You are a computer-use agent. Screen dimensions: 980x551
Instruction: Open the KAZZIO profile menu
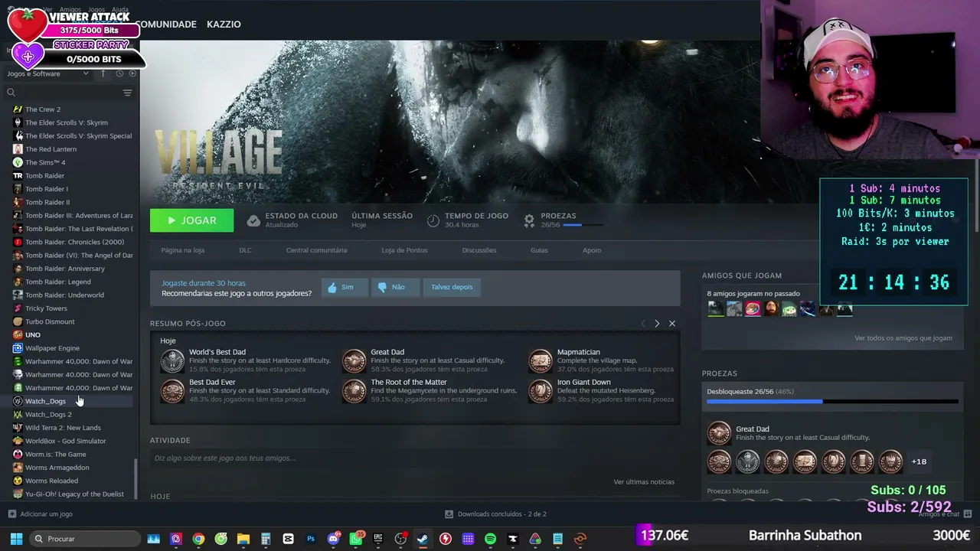click(x=224, y=24)
